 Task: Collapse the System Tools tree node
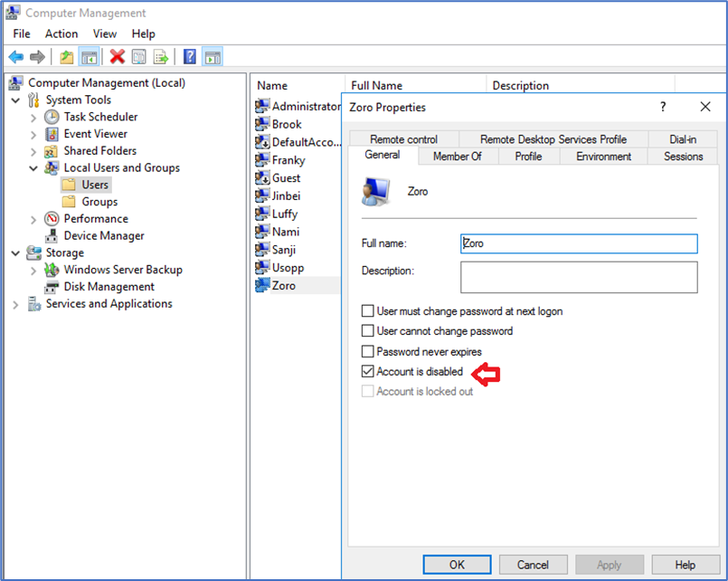(x=16, y=100)
